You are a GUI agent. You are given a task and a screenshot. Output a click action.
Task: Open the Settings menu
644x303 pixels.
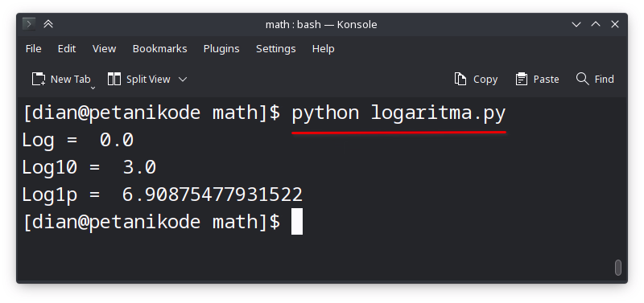(275, 49)
